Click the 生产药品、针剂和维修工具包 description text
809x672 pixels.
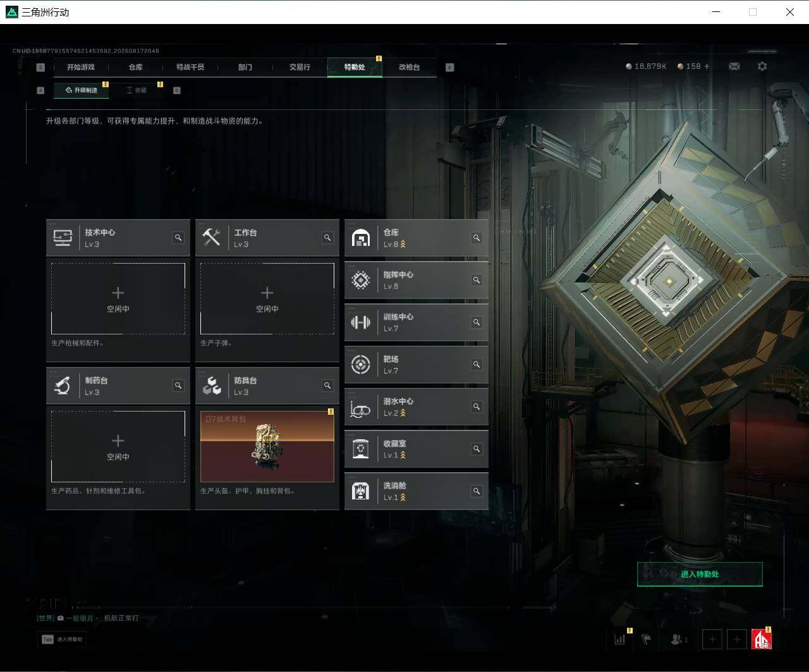[99, 491]
